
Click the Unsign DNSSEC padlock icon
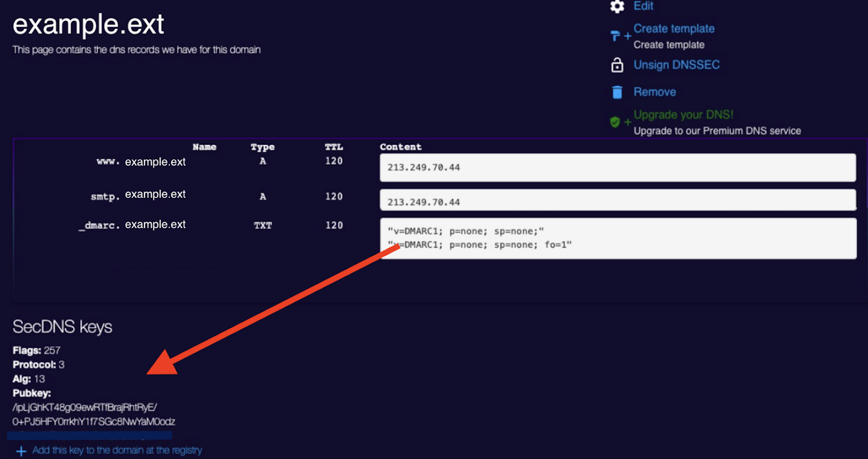617,64
